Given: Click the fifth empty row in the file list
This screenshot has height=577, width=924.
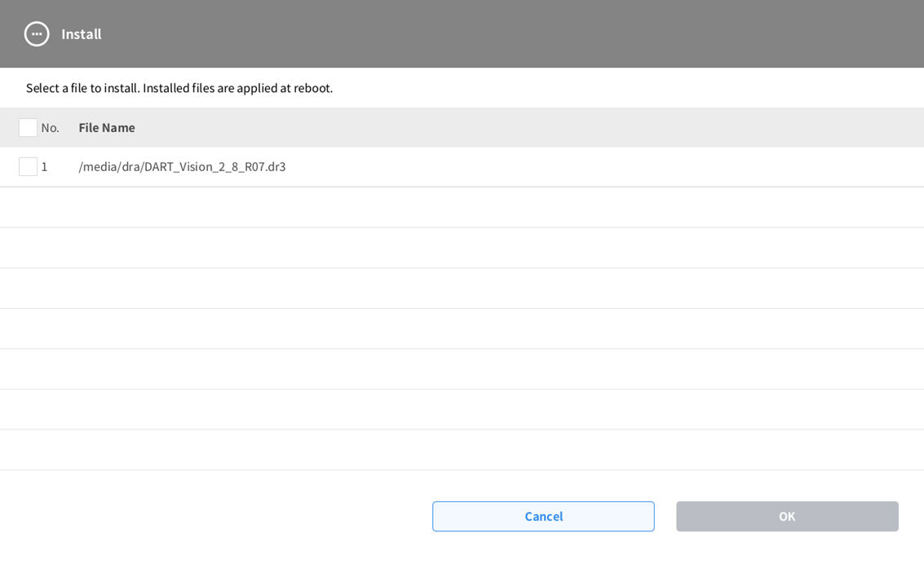Looking at the screenshot, I should (x=462, y=369).
